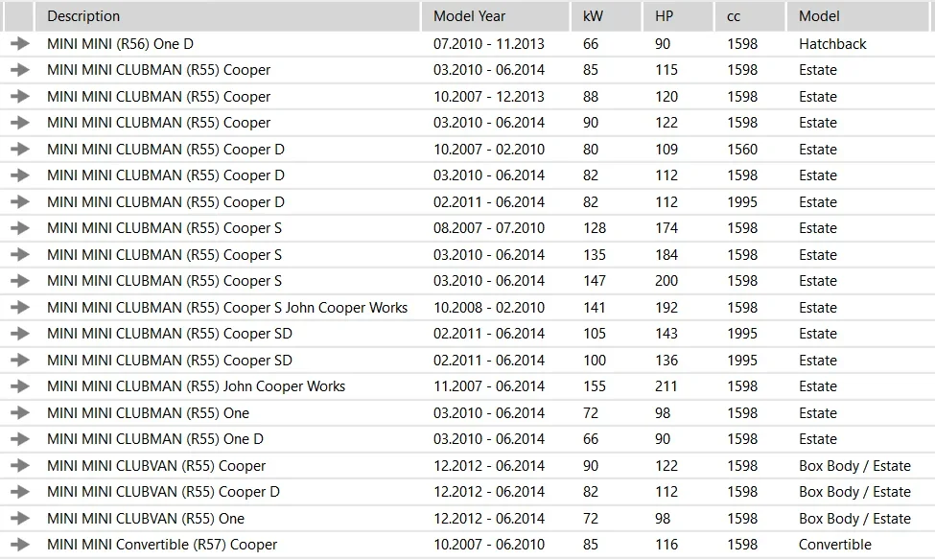935x560 pixels.
Task: Click the arrow for the Clubman Cooper 115 HP row
Action: pyautogui.click(x=20, y=70)
